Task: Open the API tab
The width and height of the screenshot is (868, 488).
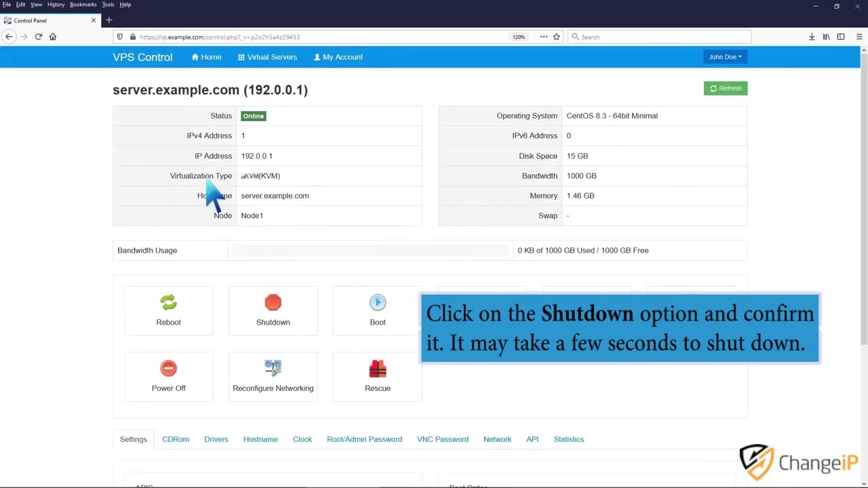Action: click(x=532, y=439)
